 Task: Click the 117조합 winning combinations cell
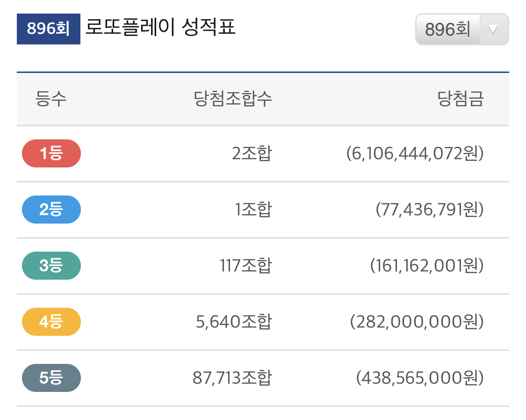pyautogui.click(x=245, y=266)
